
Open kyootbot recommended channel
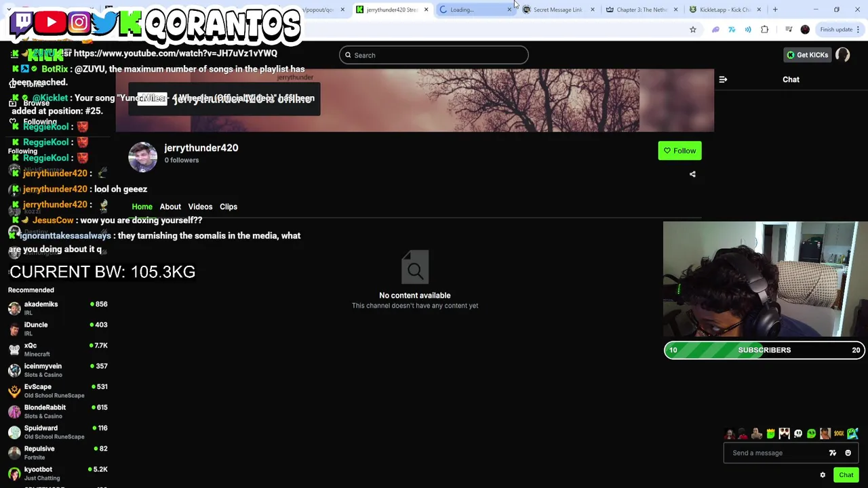(58, 473)
